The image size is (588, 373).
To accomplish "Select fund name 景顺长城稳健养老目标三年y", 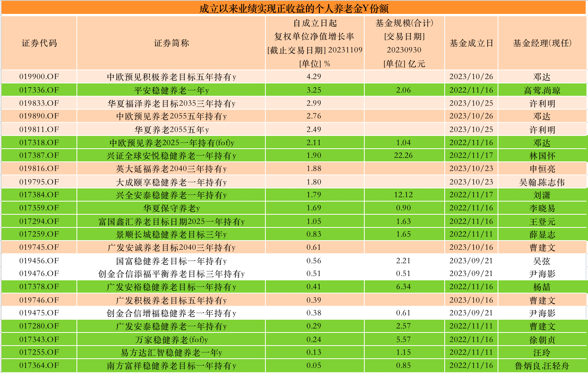I will pyautogui.click(x=172, y=234).
